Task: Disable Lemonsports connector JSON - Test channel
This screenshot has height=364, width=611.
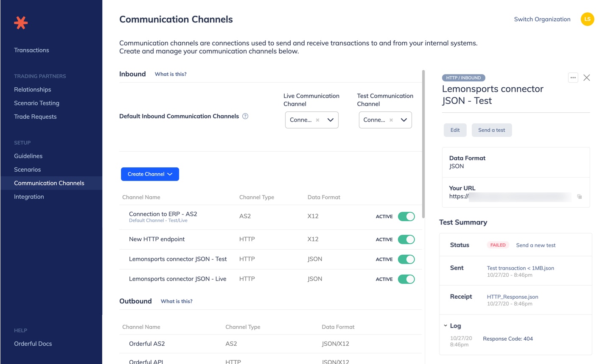Action: pos(406,259)
